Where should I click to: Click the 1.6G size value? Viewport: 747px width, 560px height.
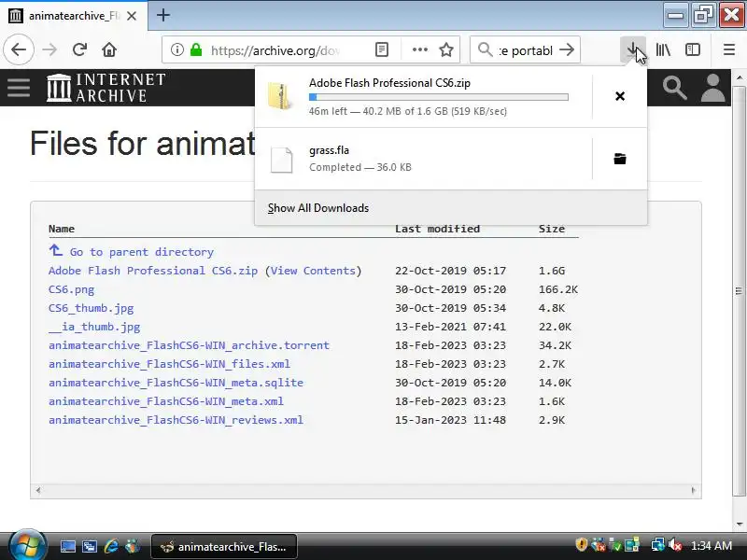tap(552, 271)
